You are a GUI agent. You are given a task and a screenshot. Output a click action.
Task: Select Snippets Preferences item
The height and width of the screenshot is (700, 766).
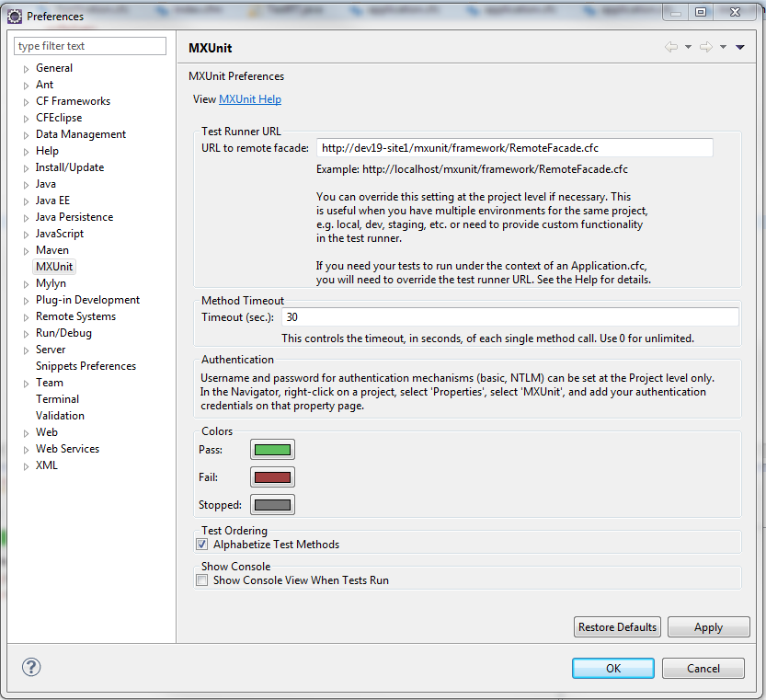point(86,366)
